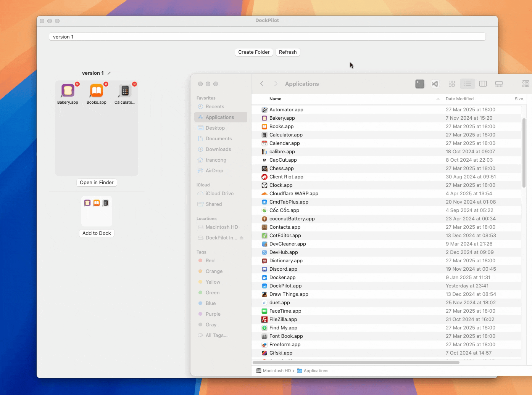Select the Green tag in the sidebar
This screenshot has height=395, width=532.
coord(221,293)
